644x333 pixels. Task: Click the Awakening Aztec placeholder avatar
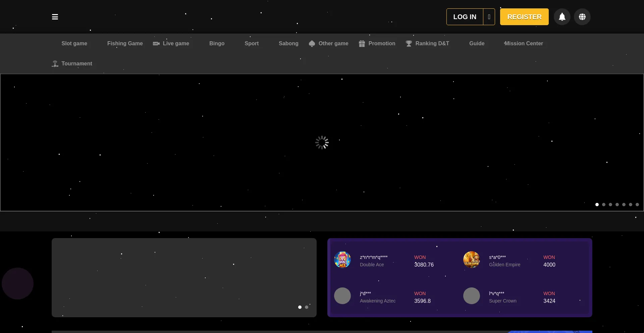tap(342, 296)
